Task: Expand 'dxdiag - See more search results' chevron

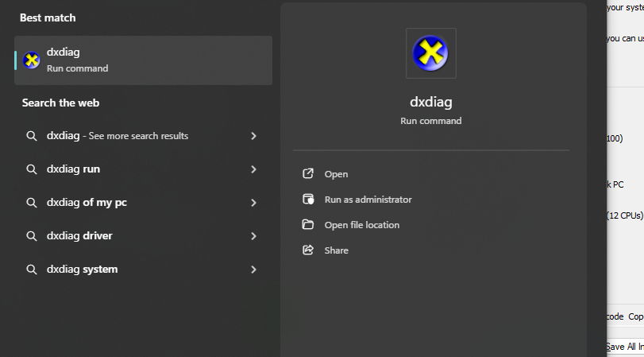Action: pos(253,136)
